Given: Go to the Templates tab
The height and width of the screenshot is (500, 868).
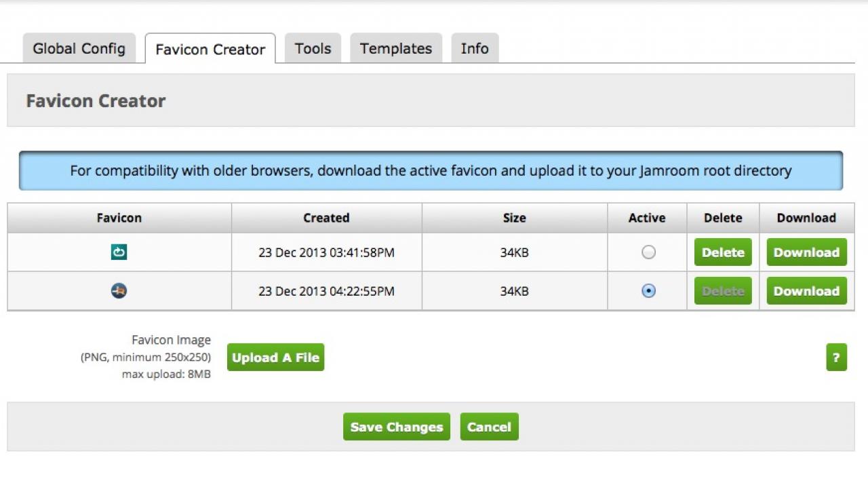Looking at the screenshot, I should (x=395, y=49).
